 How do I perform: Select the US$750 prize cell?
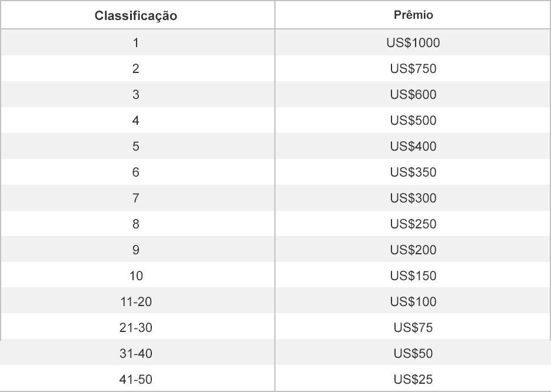(413, 68)
